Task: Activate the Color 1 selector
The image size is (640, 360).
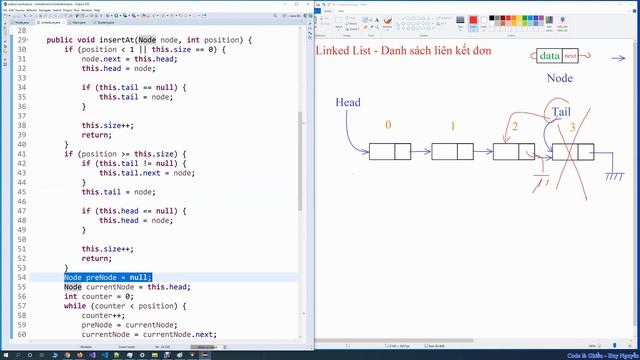Action: (473, 23)
